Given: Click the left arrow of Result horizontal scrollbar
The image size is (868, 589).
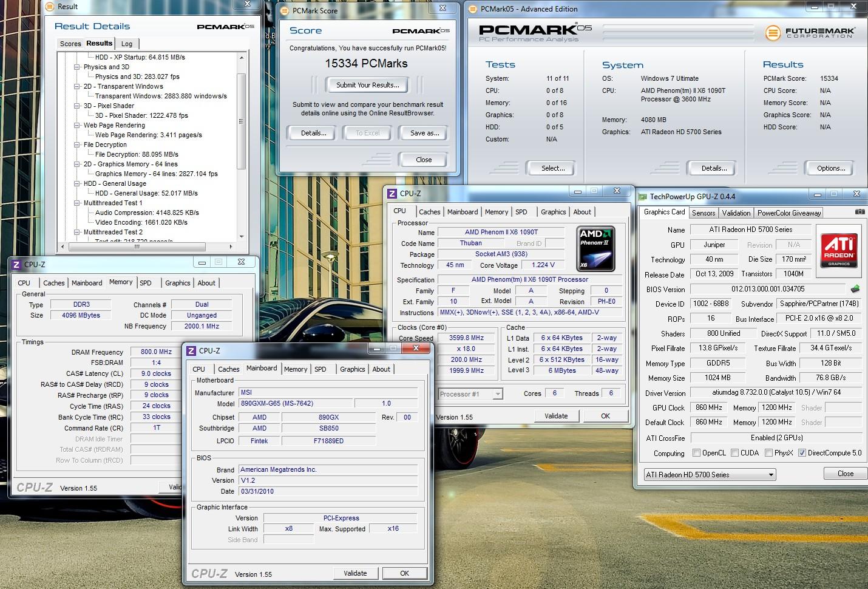Looking at the screenshot, I should [63, 247].
